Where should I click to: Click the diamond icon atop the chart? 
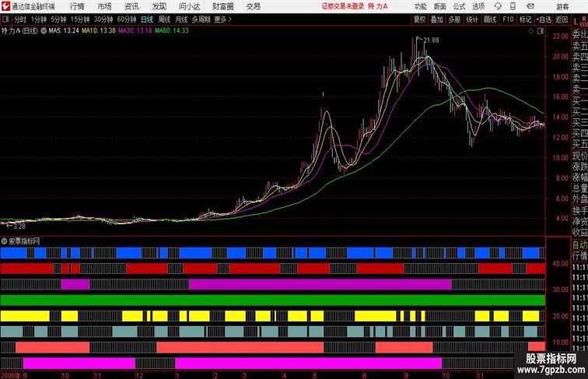pyautogui.click(x=531, y=31)
